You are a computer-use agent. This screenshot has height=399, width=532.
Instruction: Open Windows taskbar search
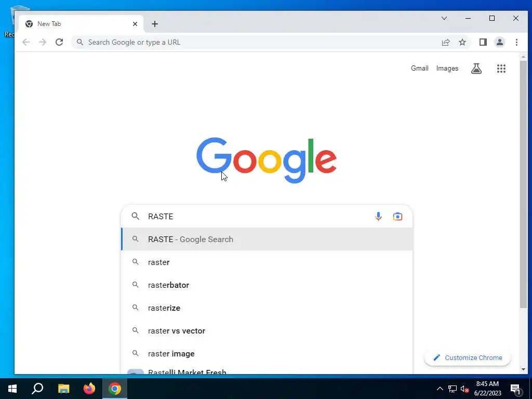(37, 389)
